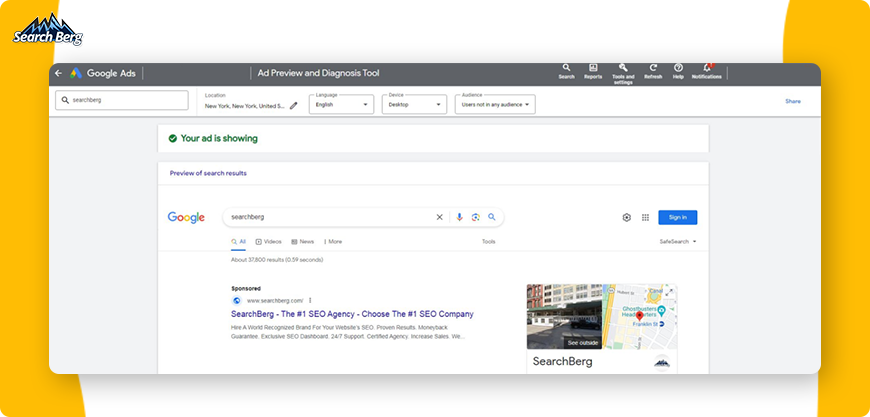Viewport: 870px width, 417px height.
Task: Open the Google apps grid icon
Action: [645, 217]
